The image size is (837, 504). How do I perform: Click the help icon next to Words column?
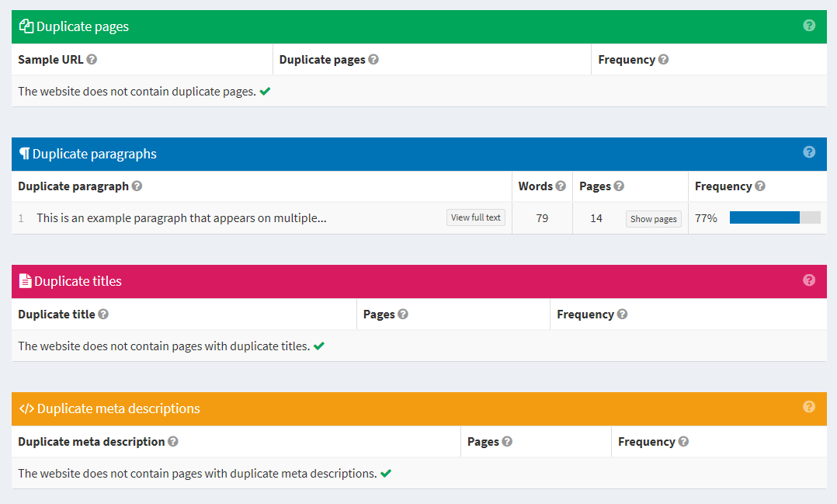pos(559,186)
